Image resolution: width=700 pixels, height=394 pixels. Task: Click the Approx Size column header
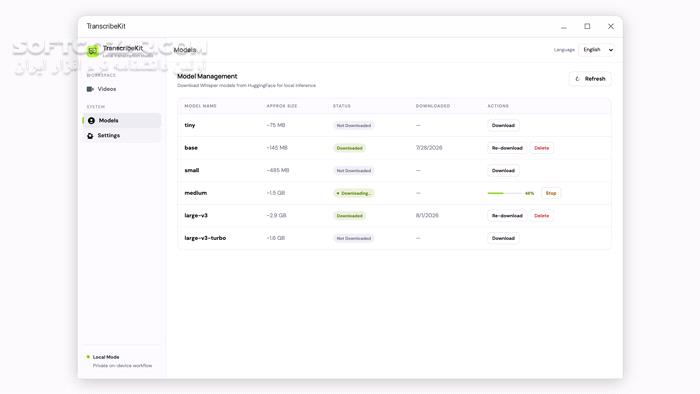(282, 106)
